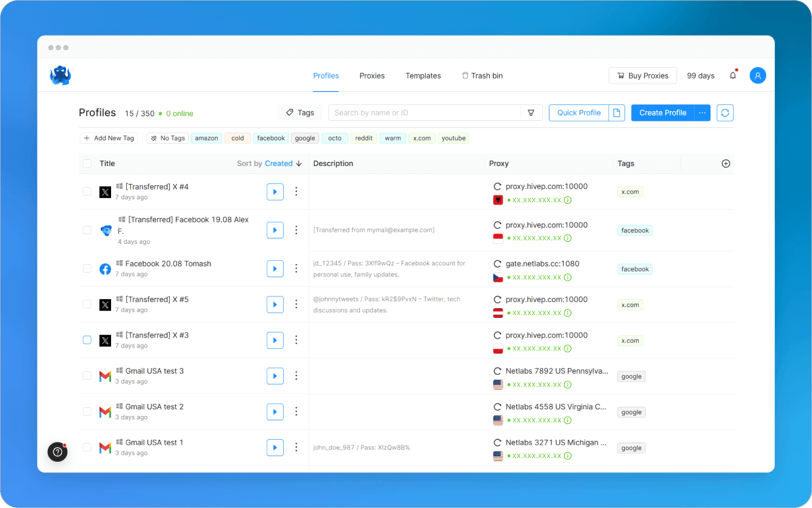Click the Octo Browser logo
Image resolution: width=812 pixels, height=508 pixels.
60,75
